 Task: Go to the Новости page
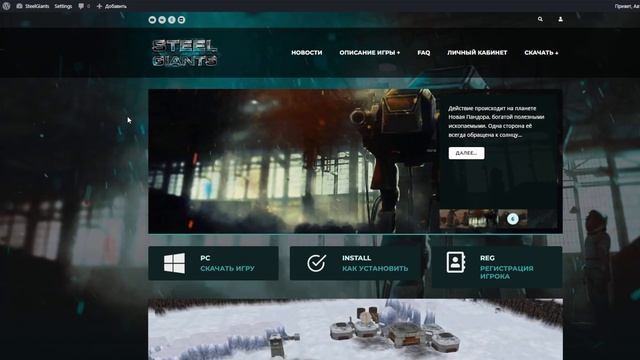point(307,53)
